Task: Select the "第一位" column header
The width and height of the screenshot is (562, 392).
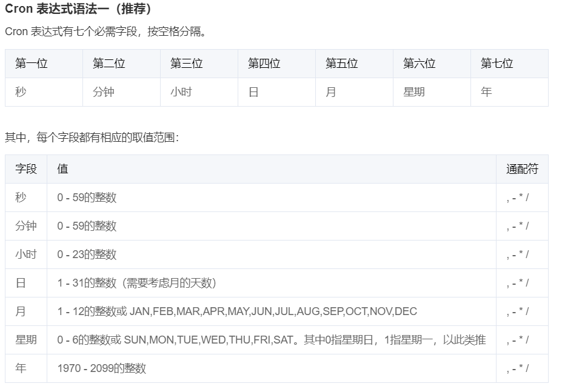Action: [x=32, y=64]
